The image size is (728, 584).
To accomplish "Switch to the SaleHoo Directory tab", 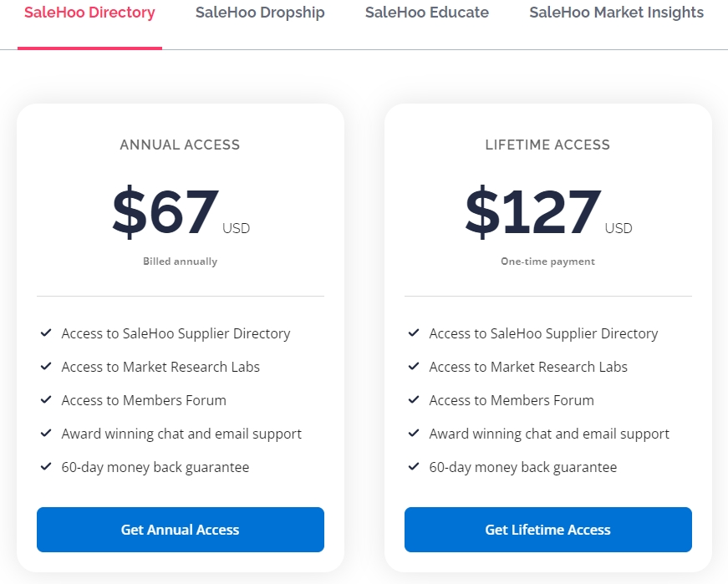I will click(x=89, y=13).
